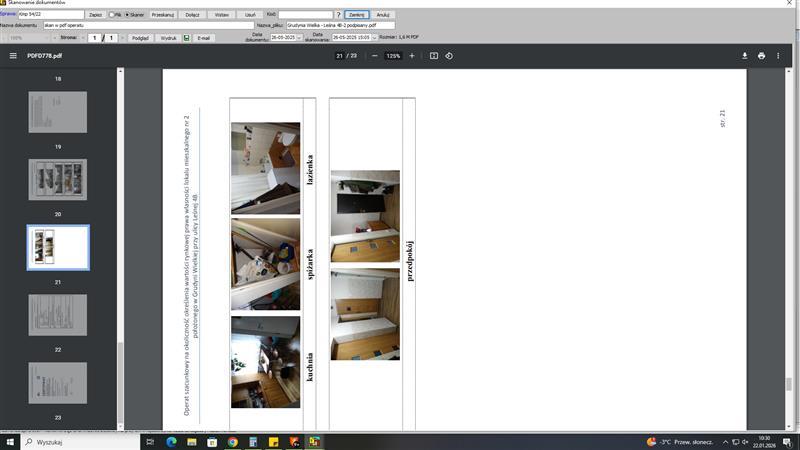Click the fit to page icon
This screenshot has height=450, width=800.
click(x=434, y=56)
